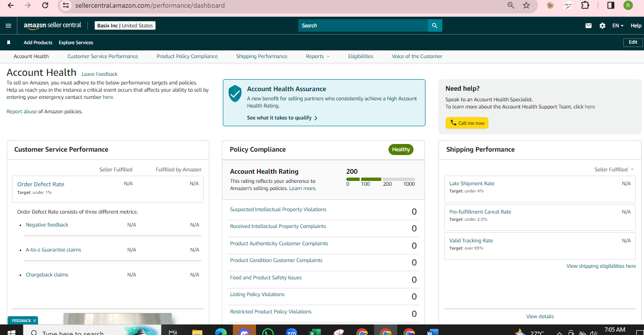The height and width of the screenshot is (335, 644).
Task: Click the LOG IN extension icon
Action: (x=568, y=5)
